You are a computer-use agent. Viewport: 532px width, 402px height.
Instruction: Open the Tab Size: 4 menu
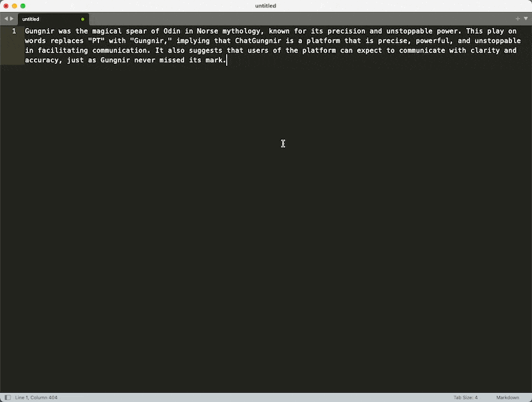tap(465, 397)
